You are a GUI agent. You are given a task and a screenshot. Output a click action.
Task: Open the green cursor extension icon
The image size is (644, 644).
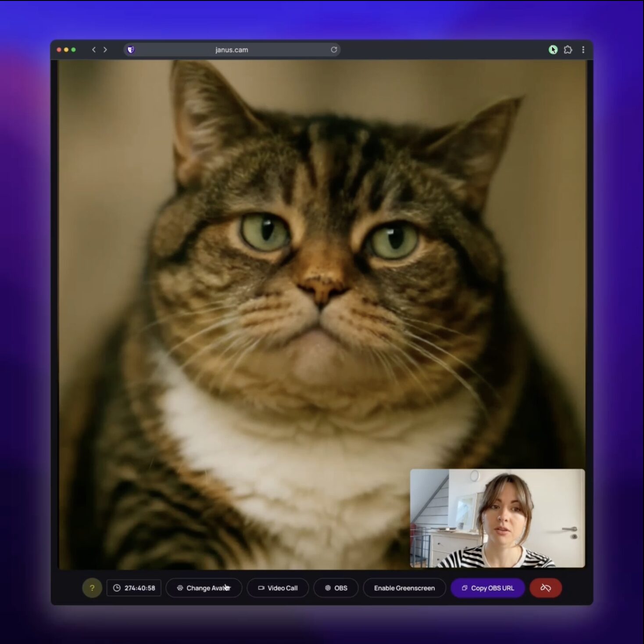[553, 50]
